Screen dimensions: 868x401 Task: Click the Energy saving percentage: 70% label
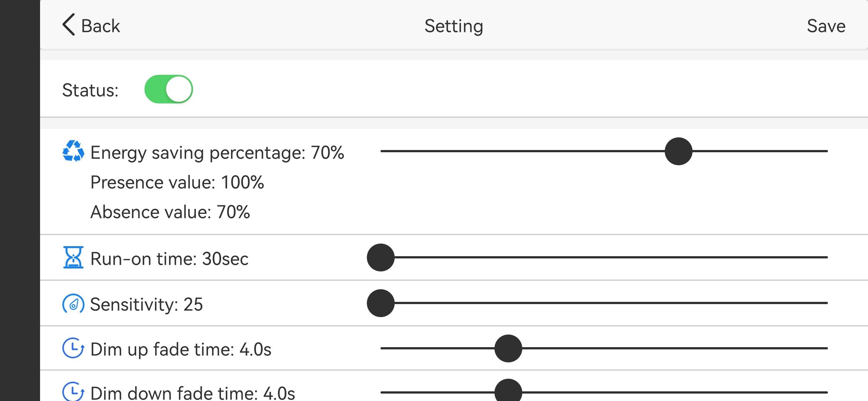[x=217, y=153]
